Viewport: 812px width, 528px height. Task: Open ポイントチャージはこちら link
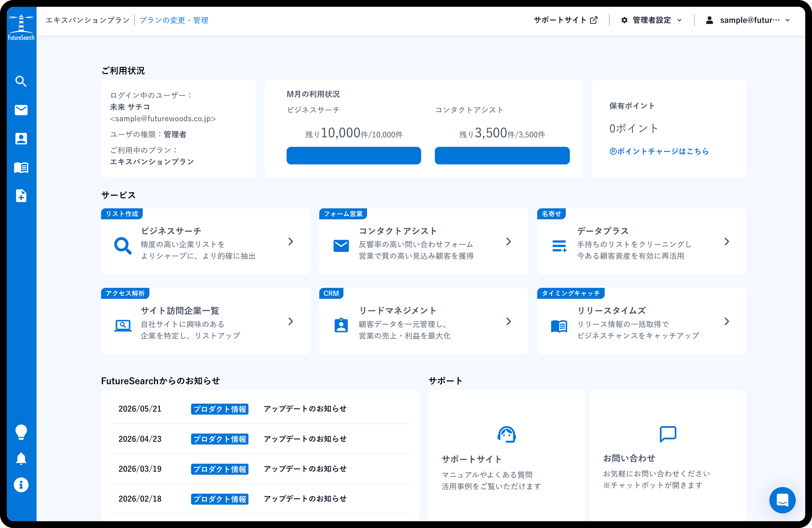point(659,151)
